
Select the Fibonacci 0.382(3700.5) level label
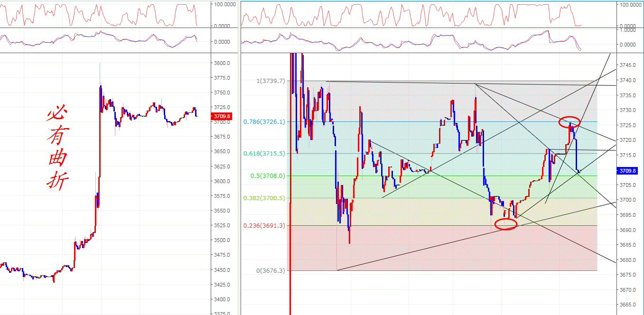264,198
